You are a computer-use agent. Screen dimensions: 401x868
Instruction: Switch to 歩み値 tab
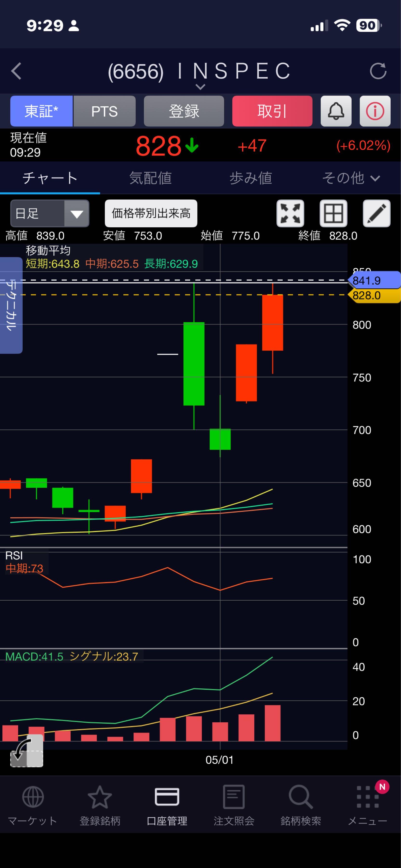[x=250, y=178]
